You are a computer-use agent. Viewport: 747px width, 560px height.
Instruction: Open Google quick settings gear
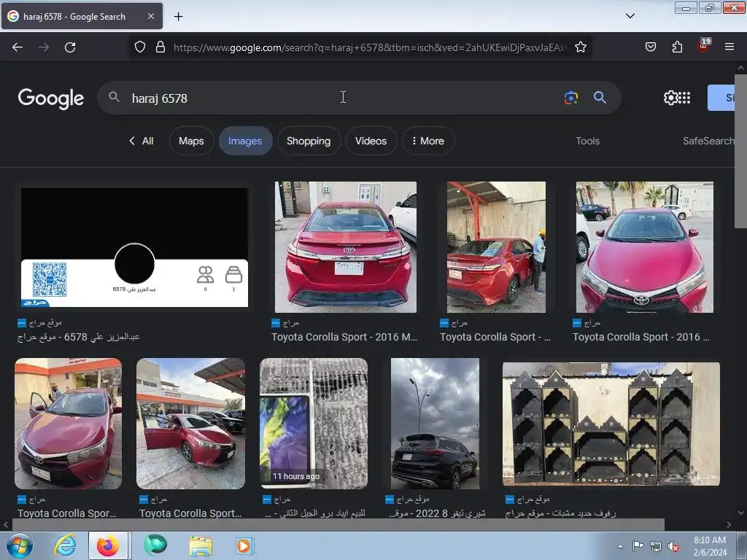(670, 98)
